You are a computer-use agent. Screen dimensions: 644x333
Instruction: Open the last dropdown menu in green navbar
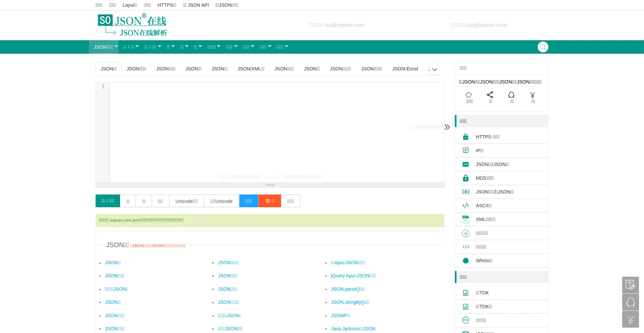(282, 47)
